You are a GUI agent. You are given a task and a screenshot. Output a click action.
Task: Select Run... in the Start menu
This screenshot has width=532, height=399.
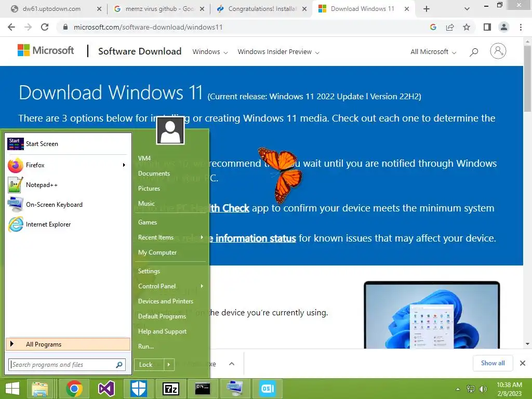(x=146, y=347)
